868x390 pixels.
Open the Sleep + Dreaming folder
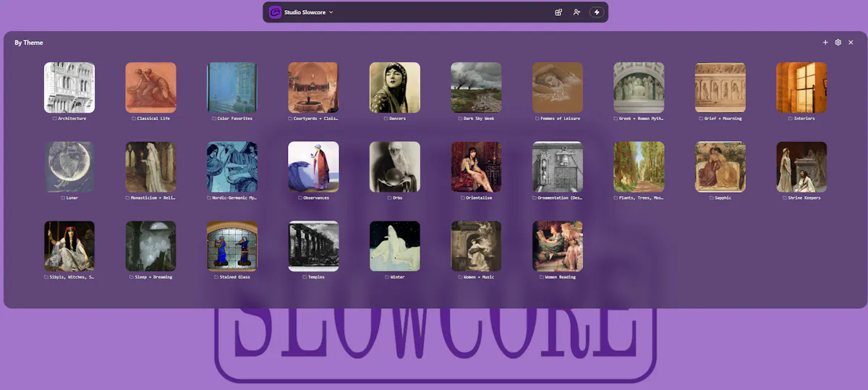[150, 246]
